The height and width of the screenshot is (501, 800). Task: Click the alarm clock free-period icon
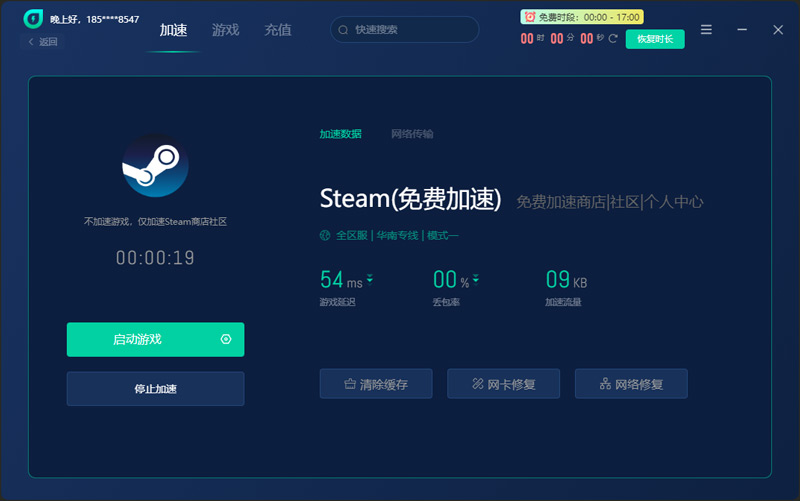pyautogui.click(x=530, y=17)
